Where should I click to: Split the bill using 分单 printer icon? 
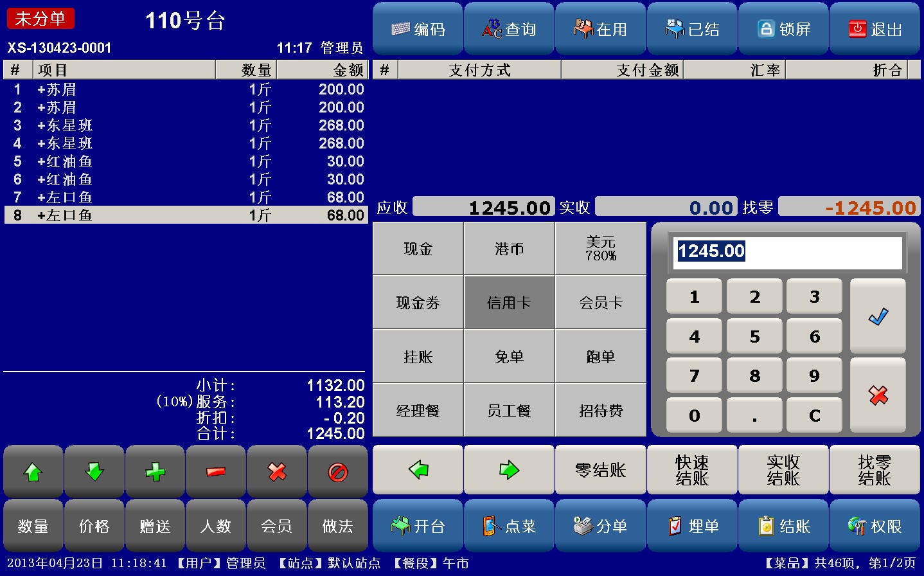pos(600,525)
